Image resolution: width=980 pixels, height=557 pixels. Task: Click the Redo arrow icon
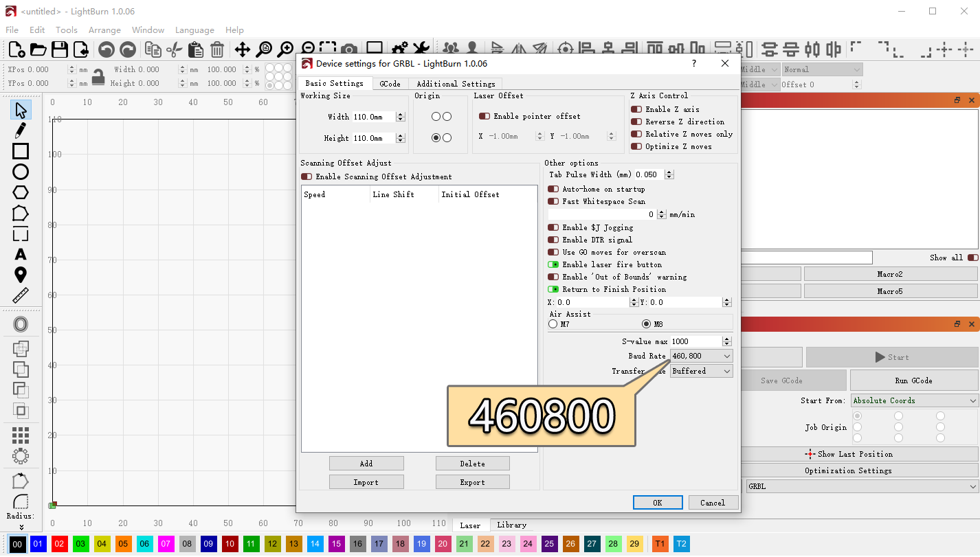pos(128,49)
